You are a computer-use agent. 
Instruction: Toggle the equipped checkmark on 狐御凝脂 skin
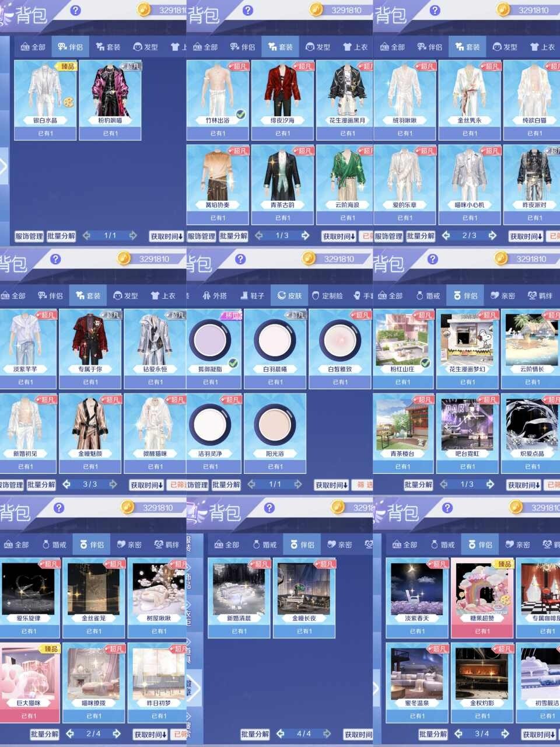pyautogui.click(x=233, y=363)
